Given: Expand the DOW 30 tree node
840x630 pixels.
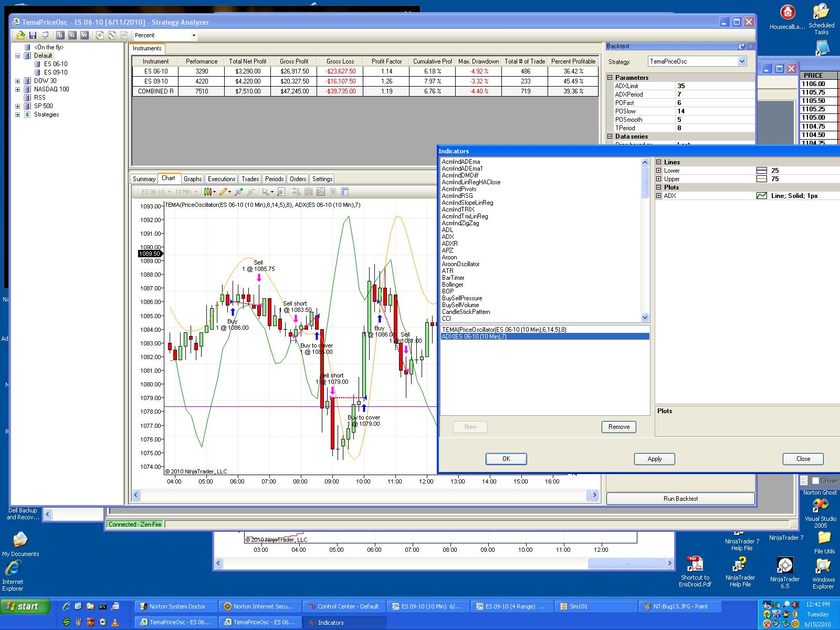Looking at the screenshot, I should pos(17,81).
